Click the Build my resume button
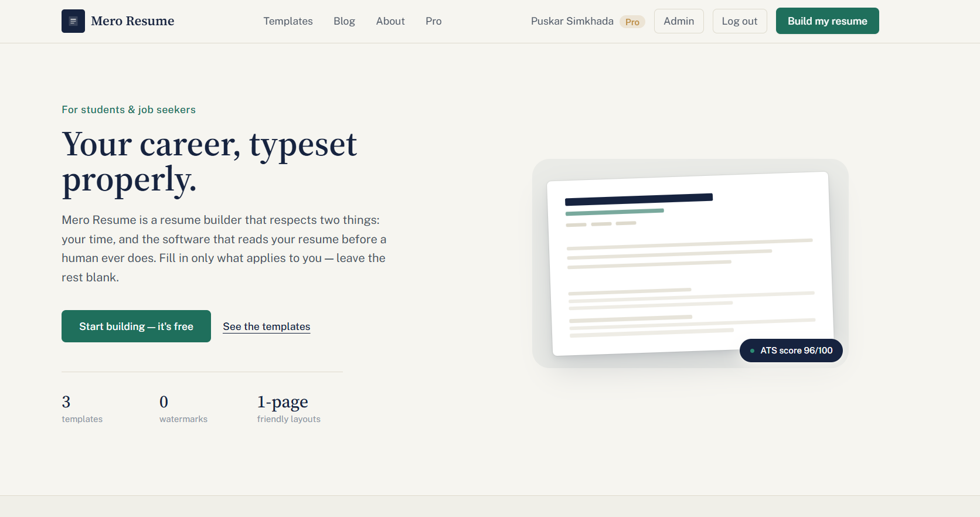This screenshot has height=517, width=980. (x=828, y=21)
